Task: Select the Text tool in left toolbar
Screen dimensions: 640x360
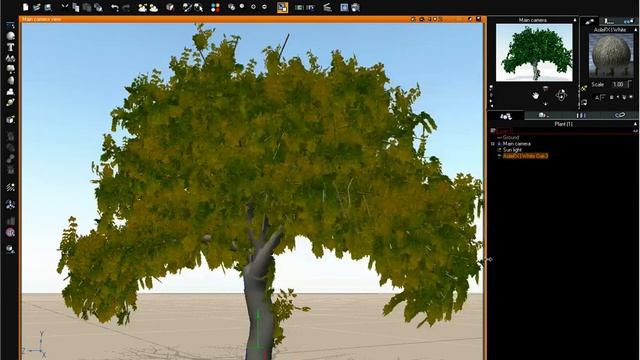Action: 10,47
